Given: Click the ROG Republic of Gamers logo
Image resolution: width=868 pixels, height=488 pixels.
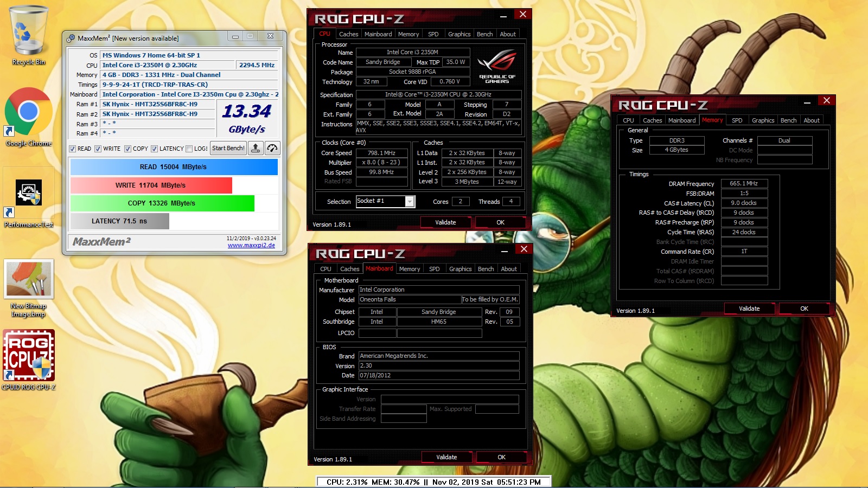Looking at the screenshot, I should click(497, 66).
